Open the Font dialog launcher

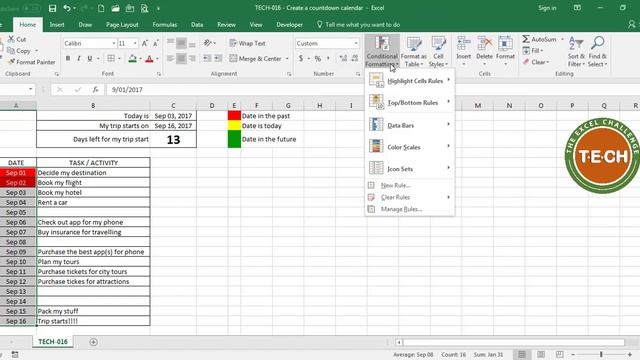point(159,74)
